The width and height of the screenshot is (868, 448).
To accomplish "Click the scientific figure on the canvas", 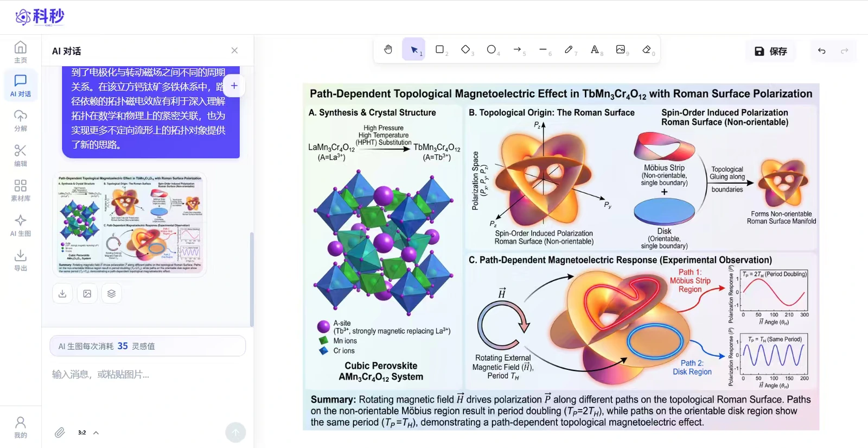I will [561, 257].
